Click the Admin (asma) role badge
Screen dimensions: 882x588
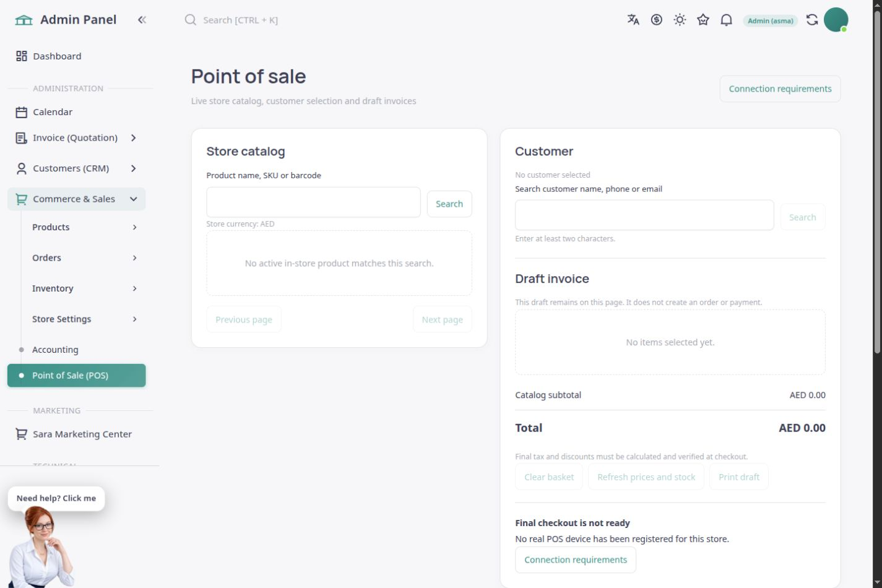(x=771, y=20)
